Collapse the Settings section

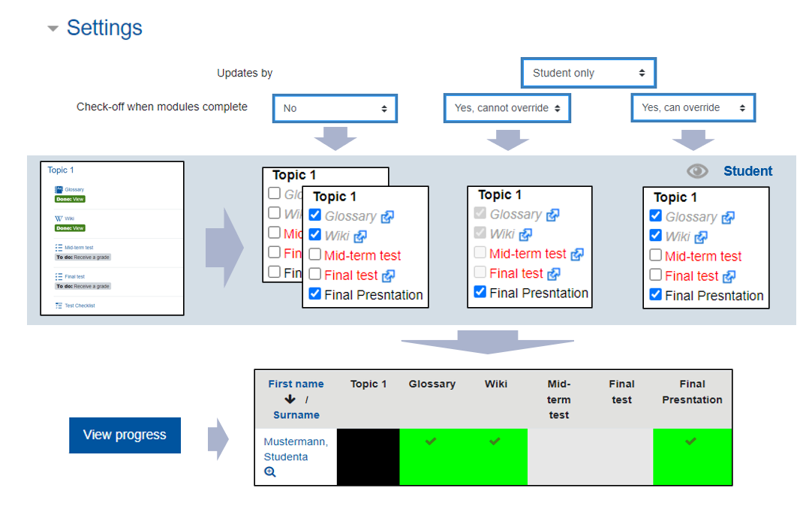52,28
